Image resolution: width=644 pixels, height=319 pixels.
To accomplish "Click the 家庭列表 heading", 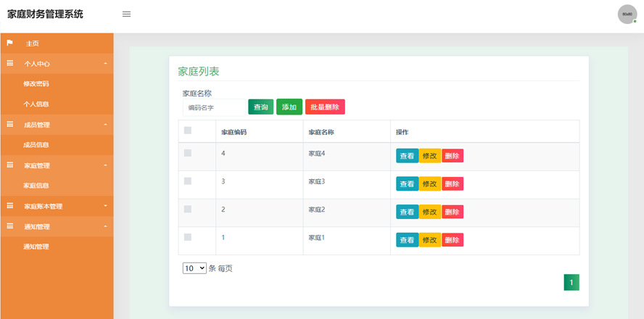I will pyautogui.click(x=199, y=72).
